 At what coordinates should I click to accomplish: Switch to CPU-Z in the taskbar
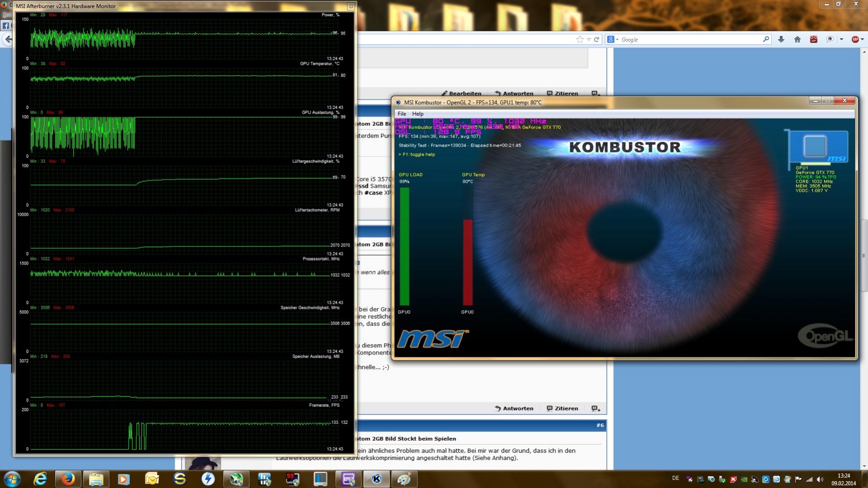[x=348, y=479]
